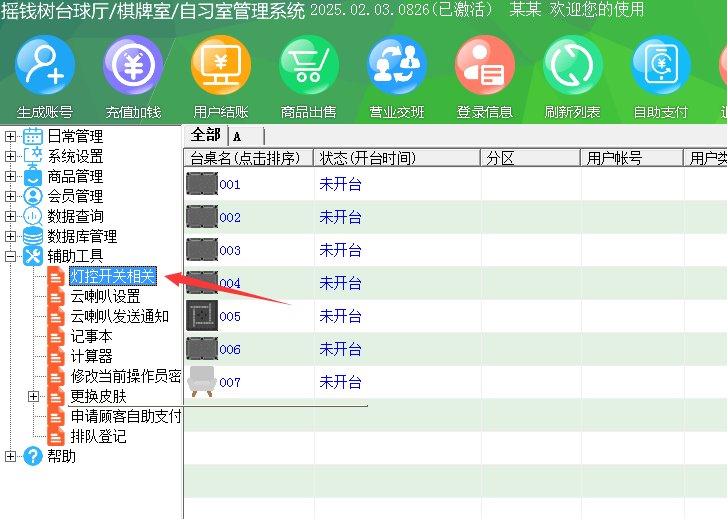Expand the 更换皮肤 tree node
Screen dimensions: 727x519
coord(33,396)
